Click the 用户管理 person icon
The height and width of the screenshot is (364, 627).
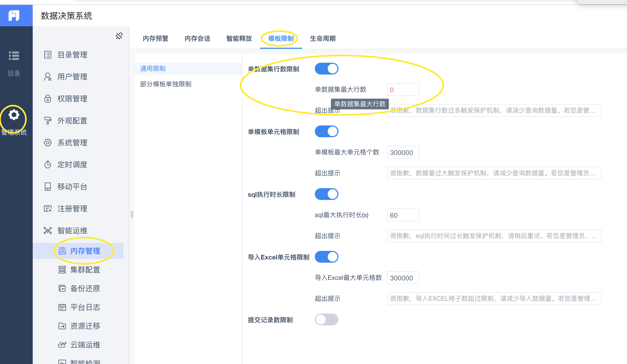coord(48,77)
